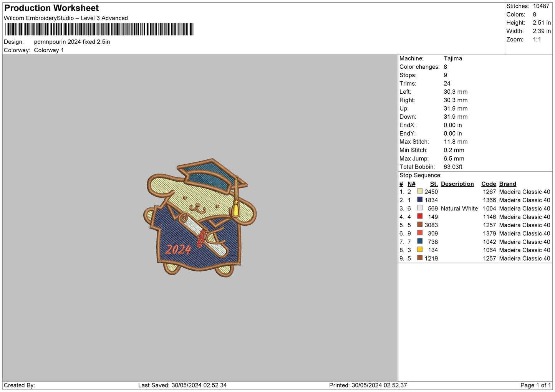Click the EndX value '0.00 in'
Screen dimensions: 555x392
pyautogui.click(x=453, y=125)
